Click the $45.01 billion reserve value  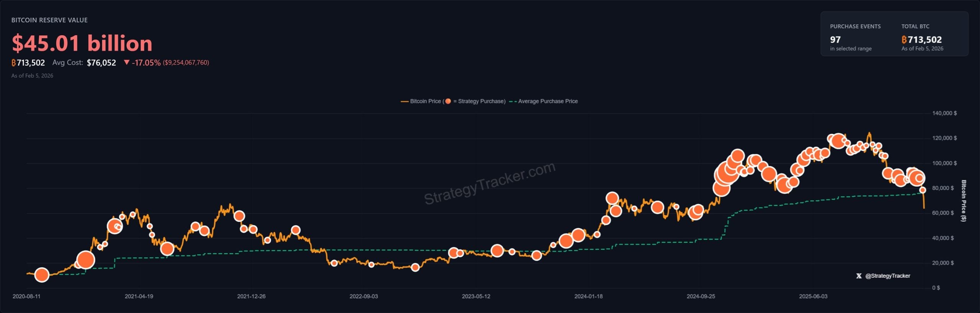(82, 43)
